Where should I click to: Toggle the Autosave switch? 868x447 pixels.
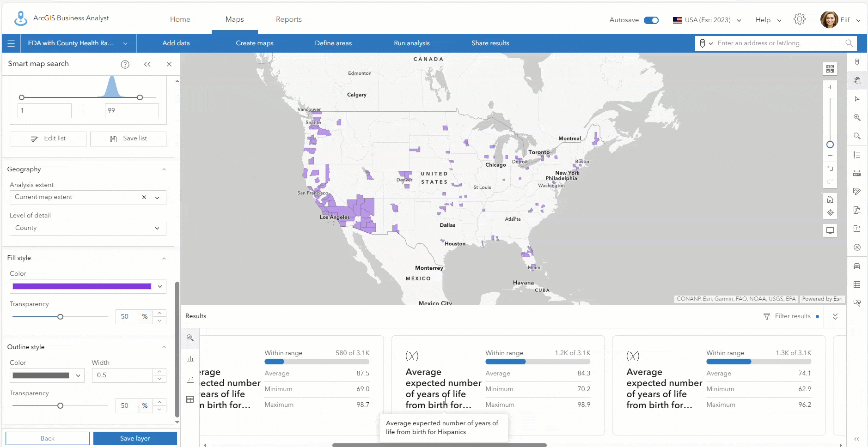[651, 20]
